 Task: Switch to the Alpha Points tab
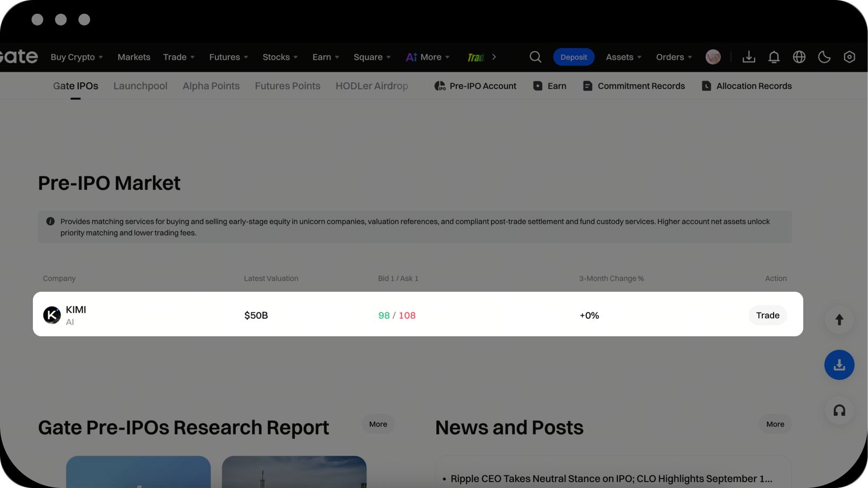tap(211, 86)
